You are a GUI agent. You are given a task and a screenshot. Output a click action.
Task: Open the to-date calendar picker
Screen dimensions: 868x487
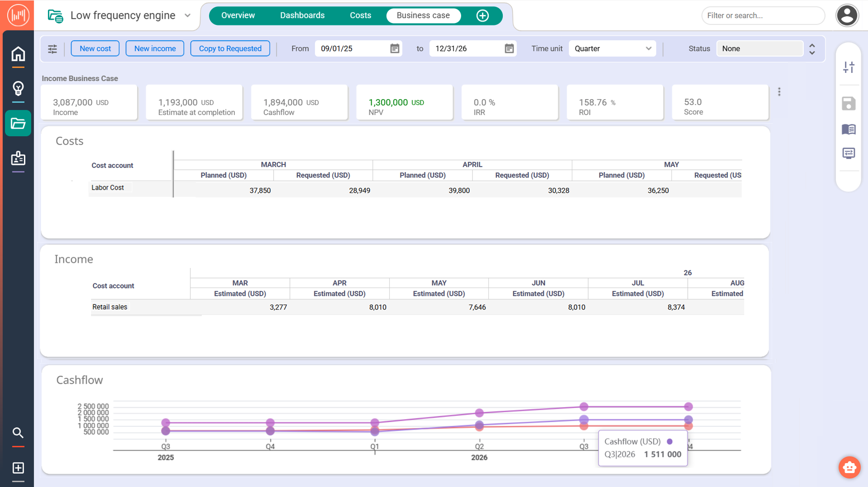click(x=509, y=48)
